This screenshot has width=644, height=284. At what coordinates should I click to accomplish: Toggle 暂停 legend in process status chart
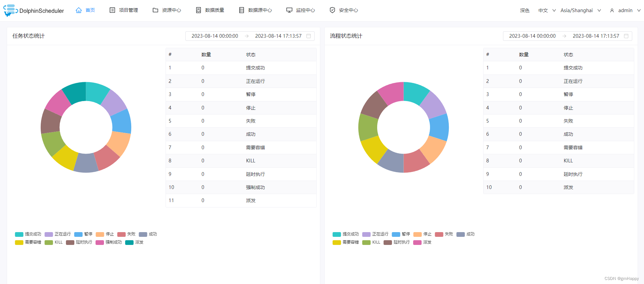point(401,234)
